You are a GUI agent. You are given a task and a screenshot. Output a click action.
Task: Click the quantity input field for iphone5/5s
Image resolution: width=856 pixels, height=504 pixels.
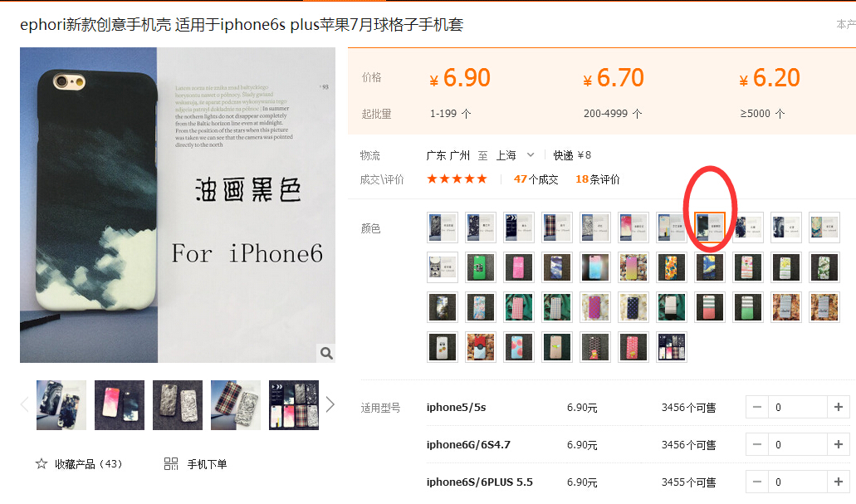798,408
